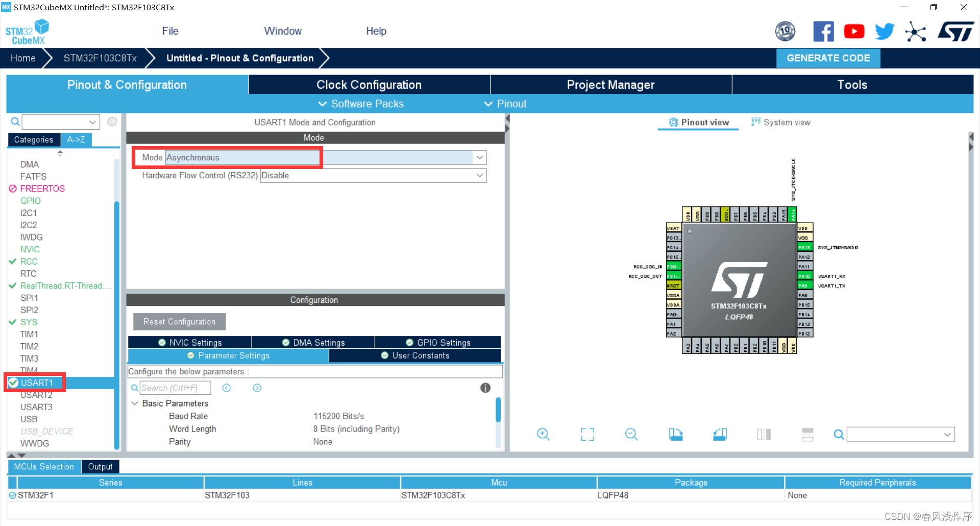Switch to System view
Screen dimensions: 980x526
tap(780, 122)
